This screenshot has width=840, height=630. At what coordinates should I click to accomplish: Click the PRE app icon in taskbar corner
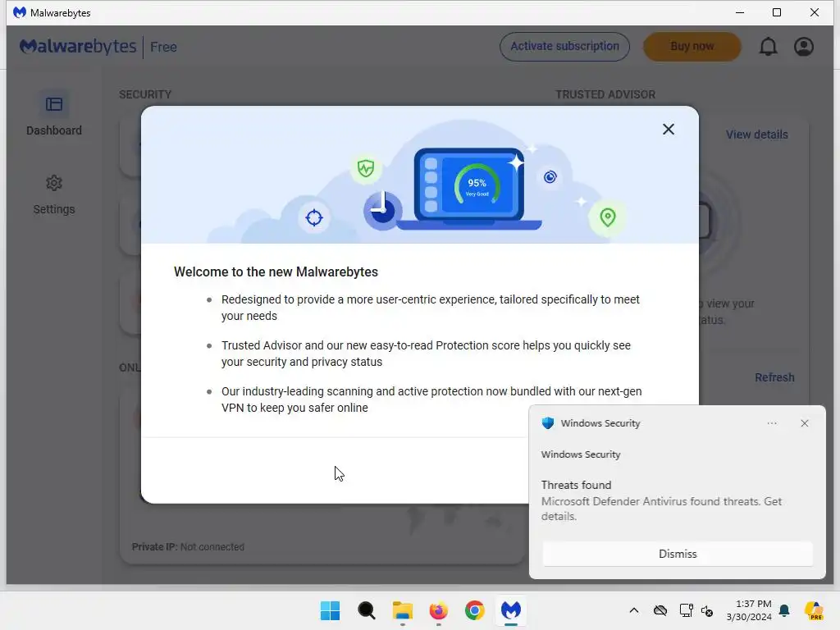(x=815, y=610)
